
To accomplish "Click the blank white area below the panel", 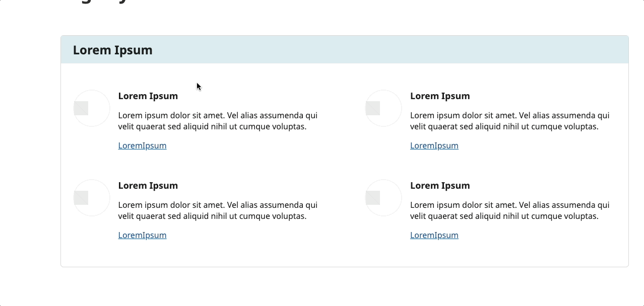I will coord(343,287).
